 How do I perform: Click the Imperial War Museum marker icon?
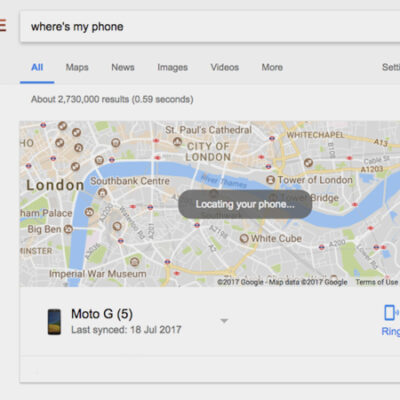[x=135, y=262]
